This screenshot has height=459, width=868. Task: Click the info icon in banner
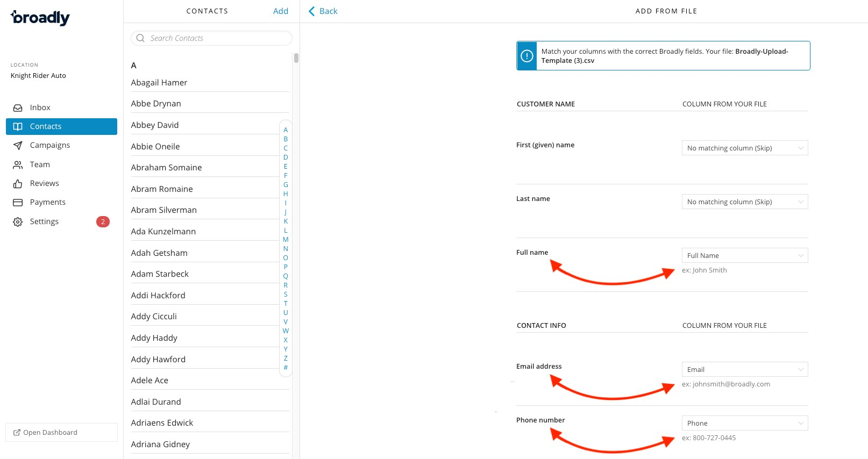click(x=527, y=56)
